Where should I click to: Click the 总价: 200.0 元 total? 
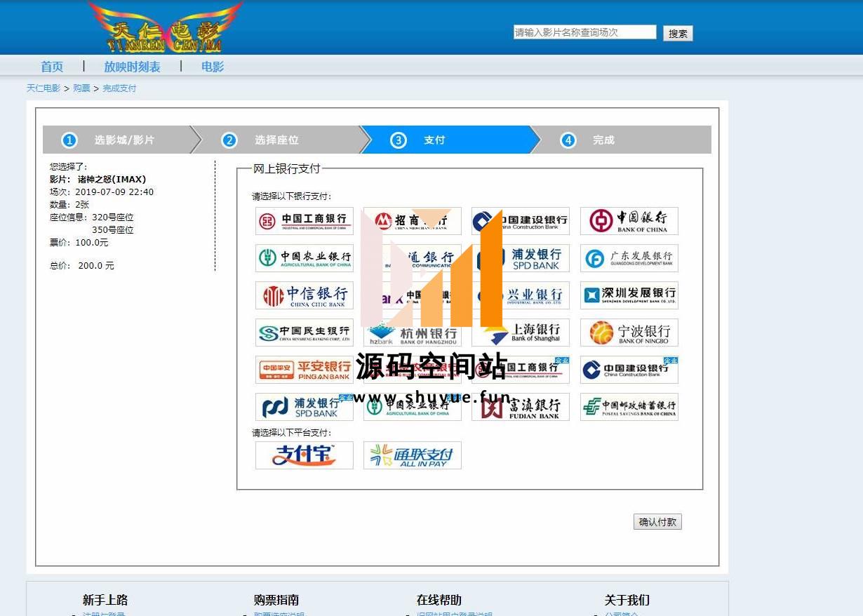tap(82, 266)
